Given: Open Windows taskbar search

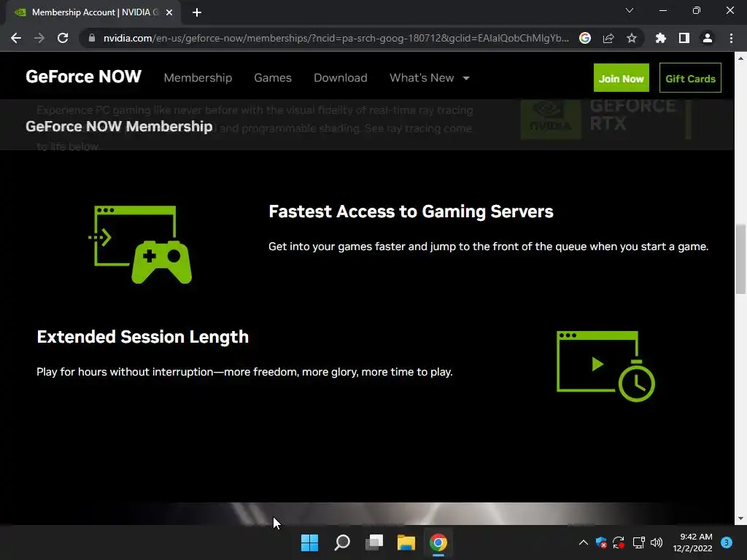Looking at the screenshot, I should tap(342, 542).
